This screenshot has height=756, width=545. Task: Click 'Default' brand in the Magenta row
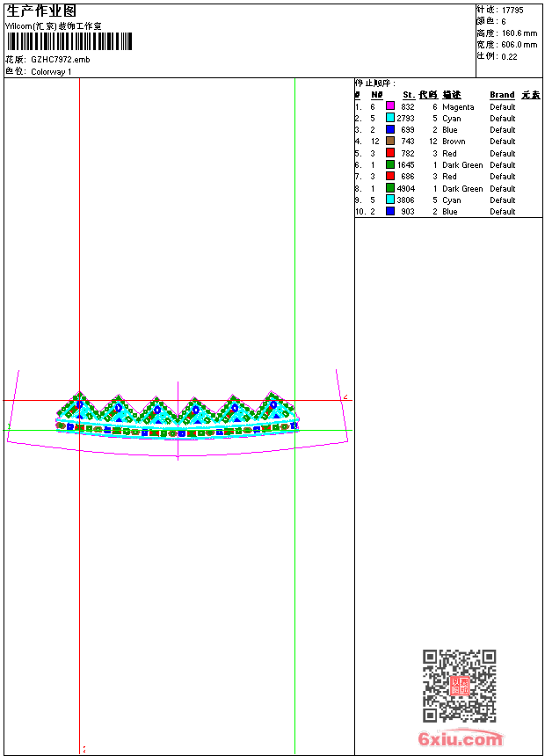(x=503, y=107)
